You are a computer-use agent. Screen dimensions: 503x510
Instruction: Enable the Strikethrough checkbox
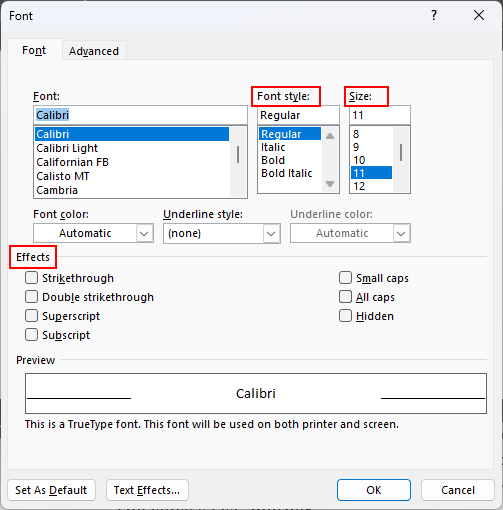click(31, 278)
